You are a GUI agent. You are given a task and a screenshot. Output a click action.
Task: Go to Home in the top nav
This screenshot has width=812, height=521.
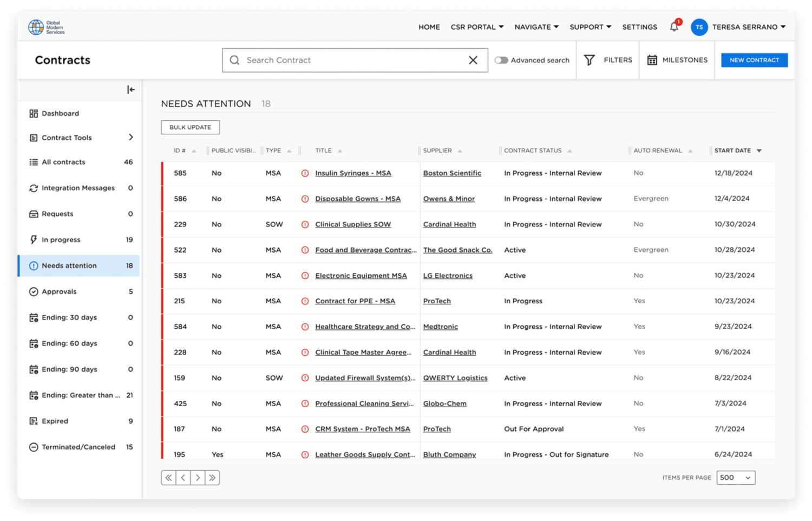coord(429,27)
